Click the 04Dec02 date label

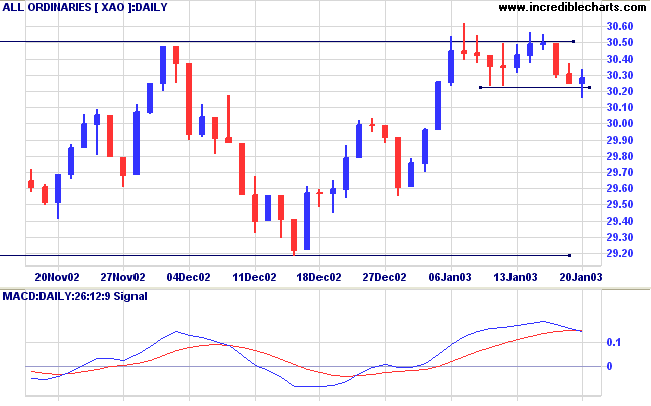click(188, 277)
